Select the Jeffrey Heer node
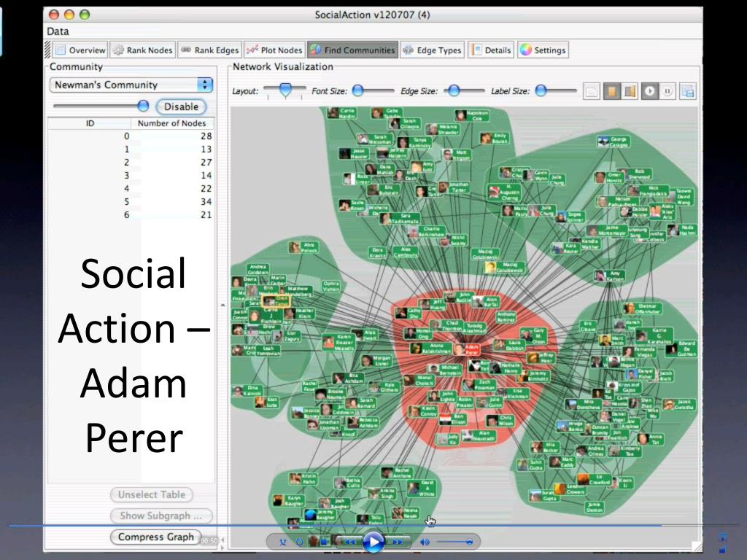 (x=541, y=357)
